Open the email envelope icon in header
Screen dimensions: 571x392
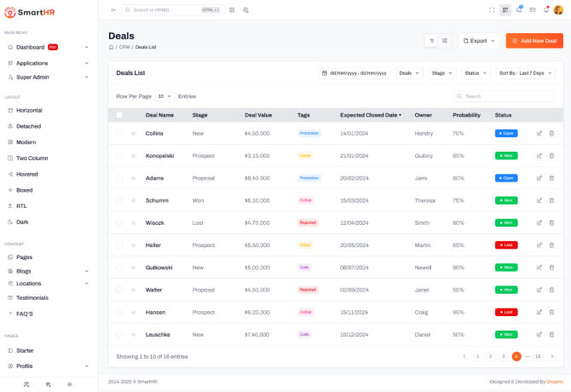[533, 9]
